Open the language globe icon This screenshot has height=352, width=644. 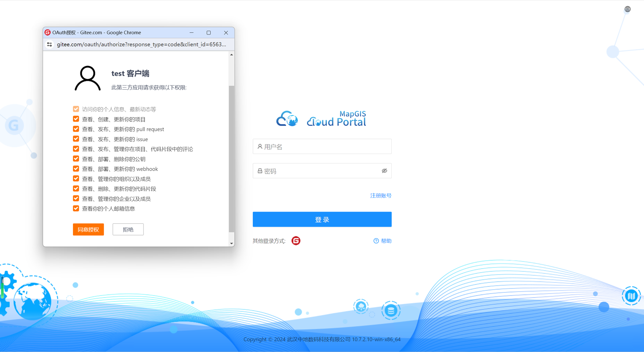pos(628,9)
